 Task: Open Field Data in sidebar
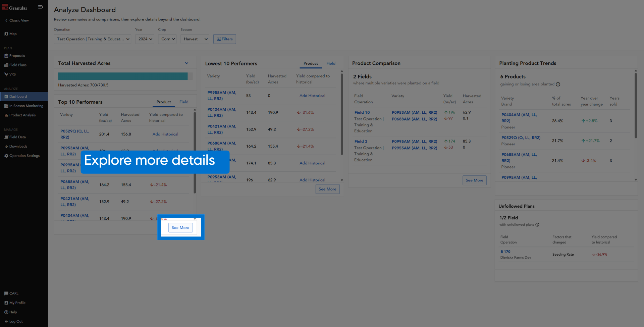click(15, 137)
